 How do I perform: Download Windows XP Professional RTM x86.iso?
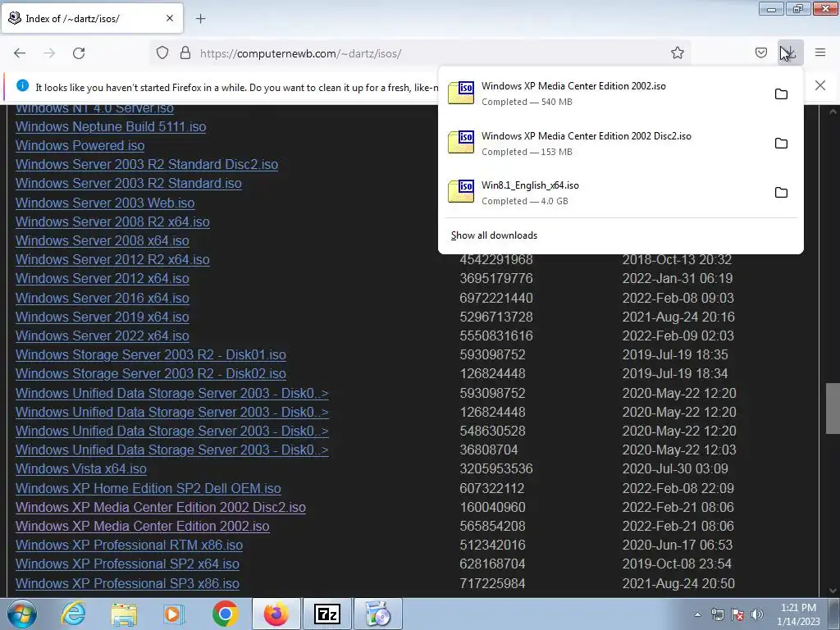[x=129, y=545]
